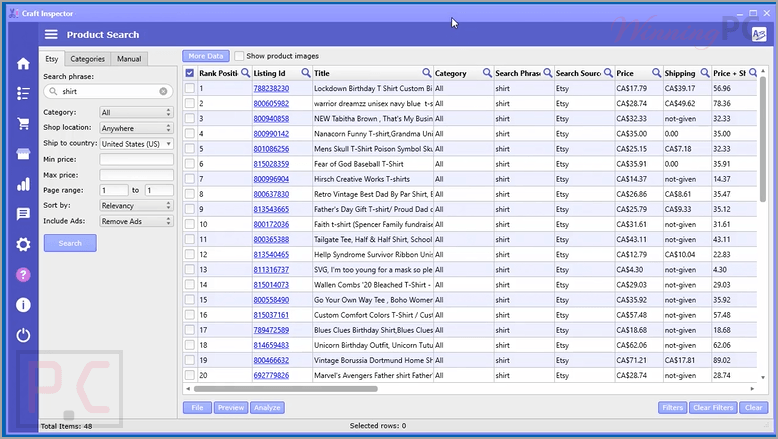The width and height of the screenshot is (778, 439).
Task: Click the Min price input field
Action: (136, 159)
